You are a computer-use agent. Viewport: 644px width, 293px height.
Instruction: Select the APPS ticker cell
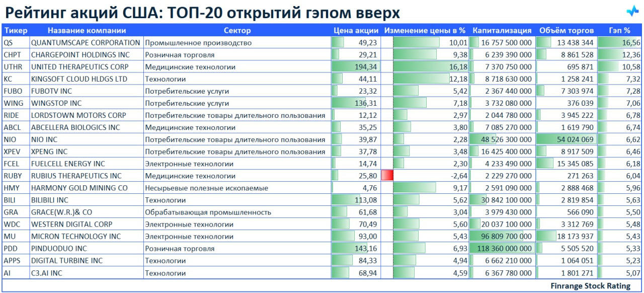[16, 260]
